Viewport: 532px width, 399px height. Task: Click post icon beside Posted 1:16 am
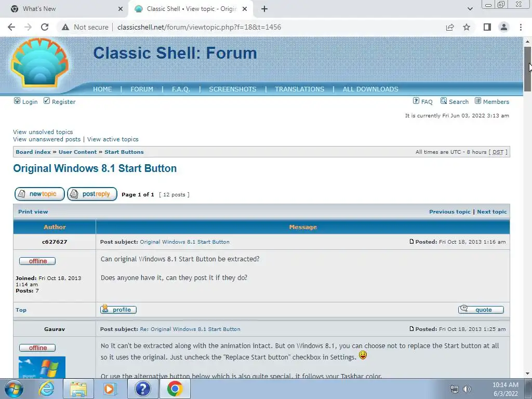click(x=411, y=242)
